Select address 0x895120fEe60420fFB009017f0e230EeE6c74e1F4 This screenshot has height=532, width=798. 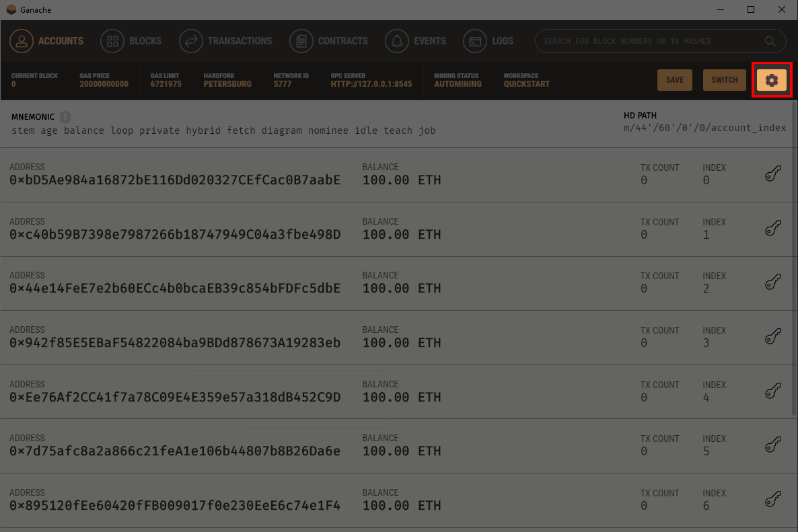click(175, 506)
